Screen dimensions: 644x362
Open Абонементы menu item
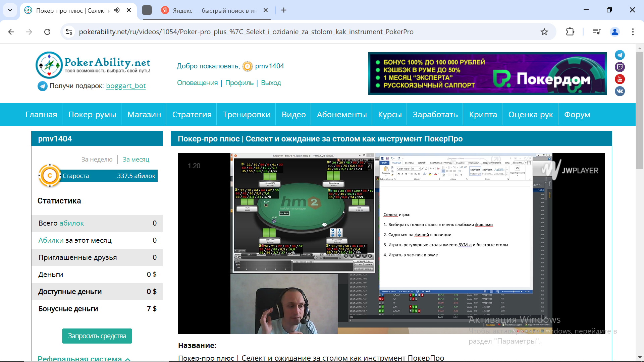point(342,115)
